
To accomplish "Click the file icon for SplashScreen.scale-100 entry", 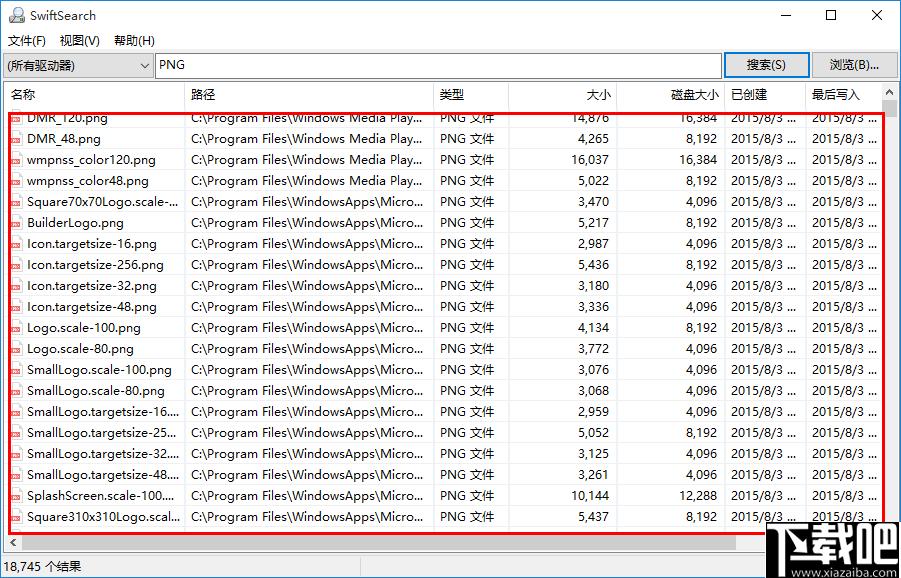I will coord(16,496).
